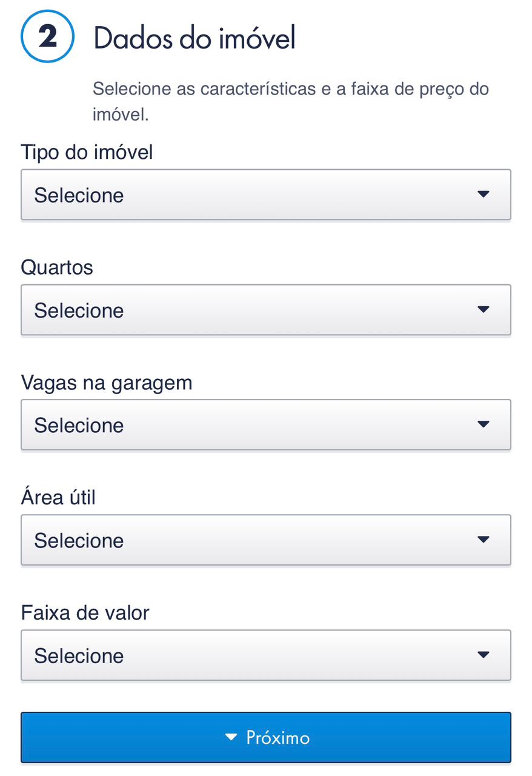Click the caret arrow in Quartos field
Screen dimensions: 532x776
483,310
